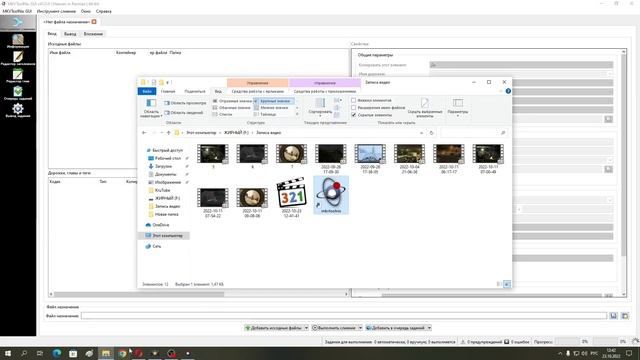Select the mkvtoolnix shortcut in Explorer
This screenshot has width=640, height=360.
coord(331,195)
